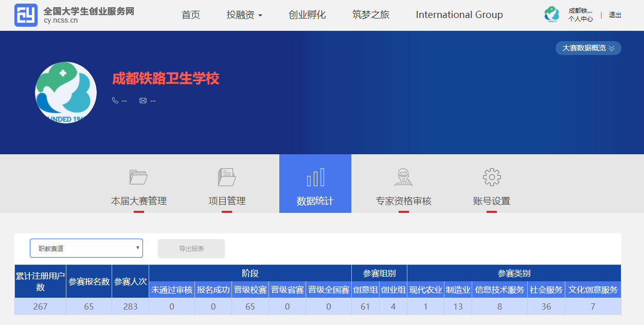Viewport: 644px width, 325px height.
Task: Click the phone icon under school name
Action: click(115, 100)
